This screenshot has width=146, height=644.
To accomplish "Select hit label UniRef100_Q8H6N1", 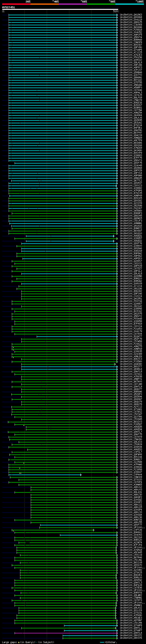I will click(x=131, y=77).
